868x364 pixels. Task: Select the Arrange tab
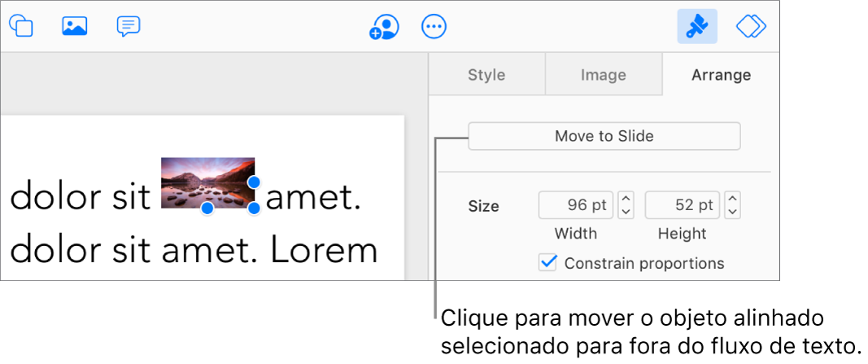click(721, 75)
